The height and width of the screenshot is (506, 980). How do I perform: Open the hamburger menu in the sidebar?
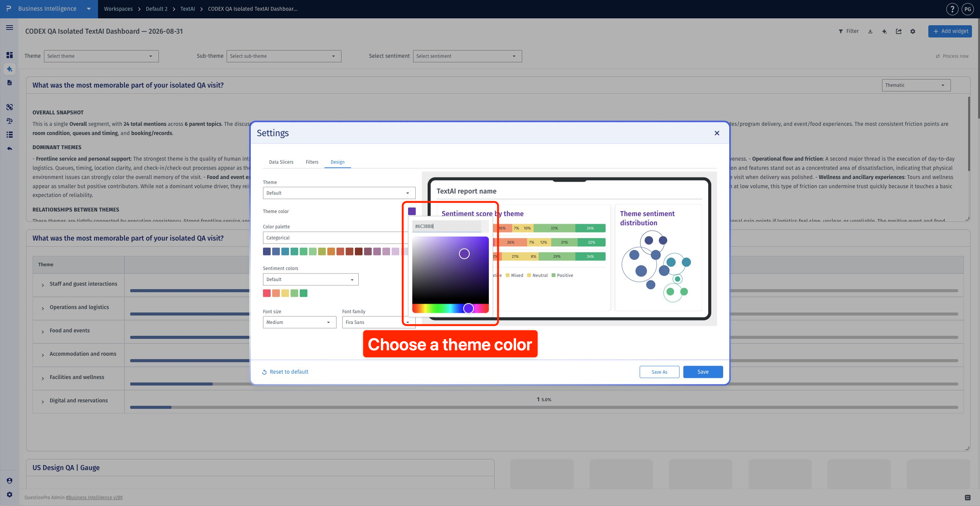pos(10,28)
